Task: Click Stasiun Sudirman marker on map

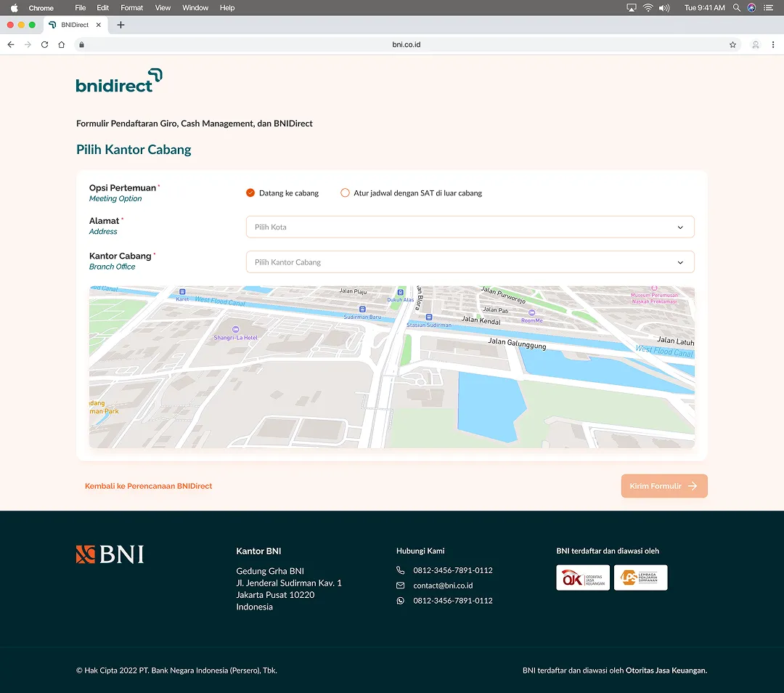Action: tap(428, 317)
